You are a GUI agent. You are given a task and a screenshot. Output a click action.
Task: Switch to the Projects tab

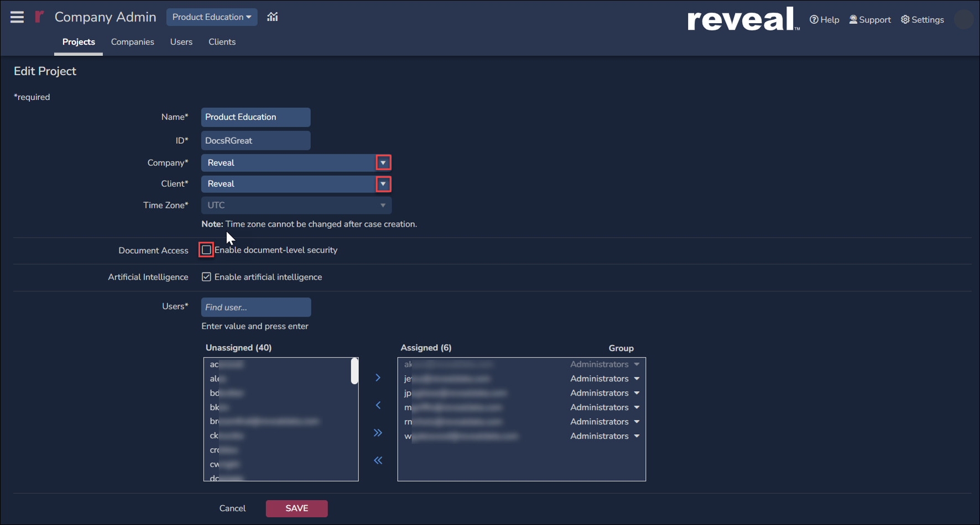(79, 42)
